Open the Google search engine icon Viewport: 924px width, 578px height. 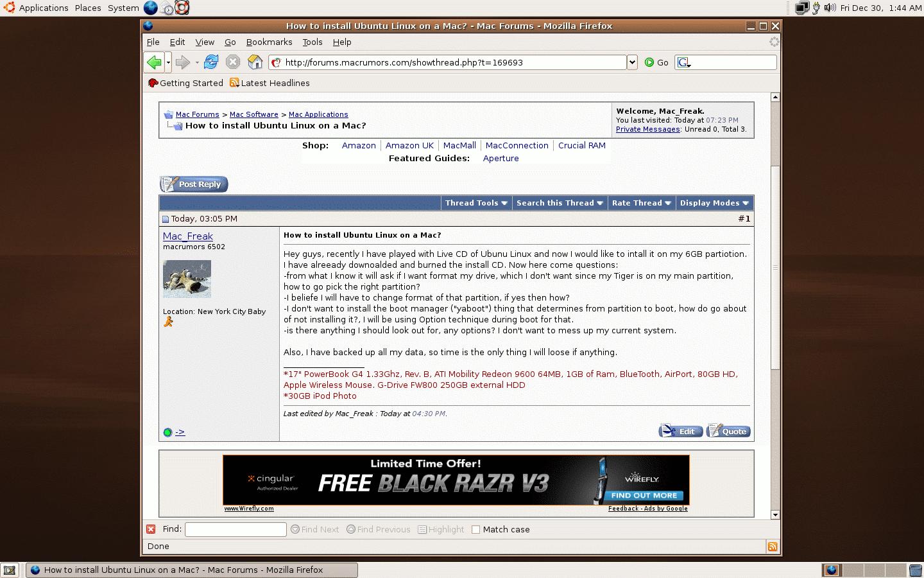point(683,62)
